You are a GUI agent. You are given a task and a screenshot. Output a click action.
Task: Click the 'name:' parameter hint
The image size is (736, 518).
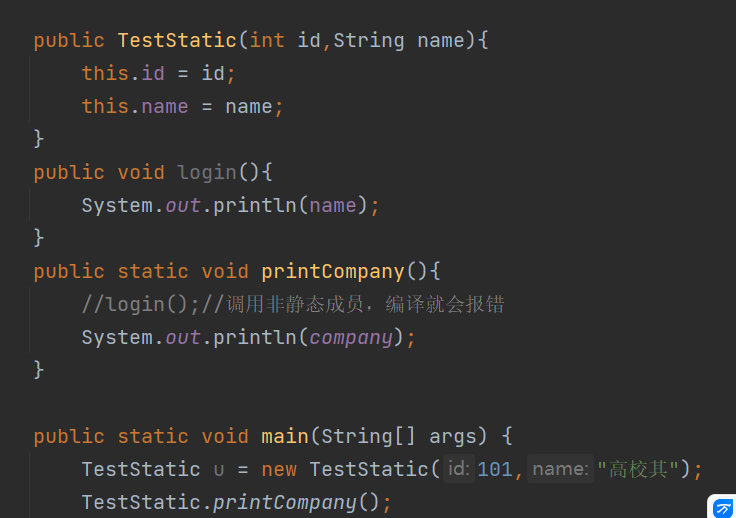(x=560, y=469)
